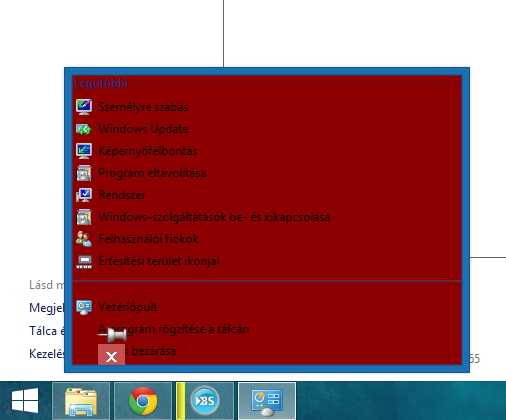Click the Program eltávolítása icon
Screen dimensions: 506x420
pyautogui.click(x=84, y=173)
